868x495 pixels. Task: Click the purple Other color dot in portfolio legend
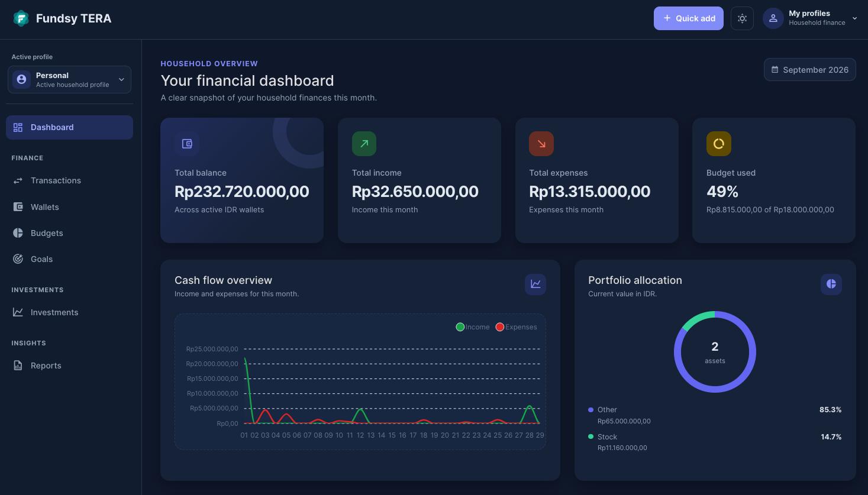591,410
